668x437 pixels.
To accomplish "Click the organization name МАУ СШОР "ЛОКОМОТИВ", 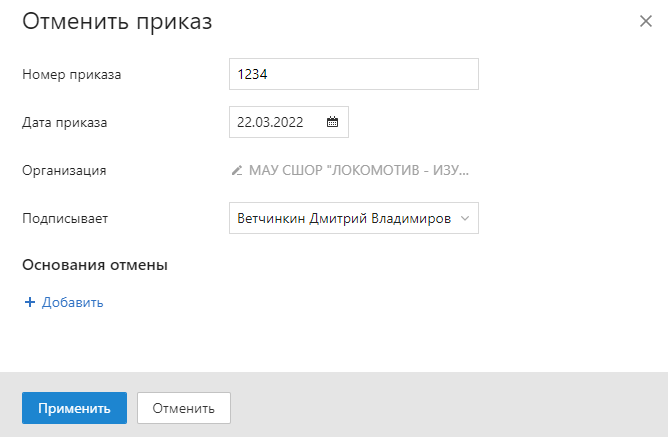I will (359, 170).
